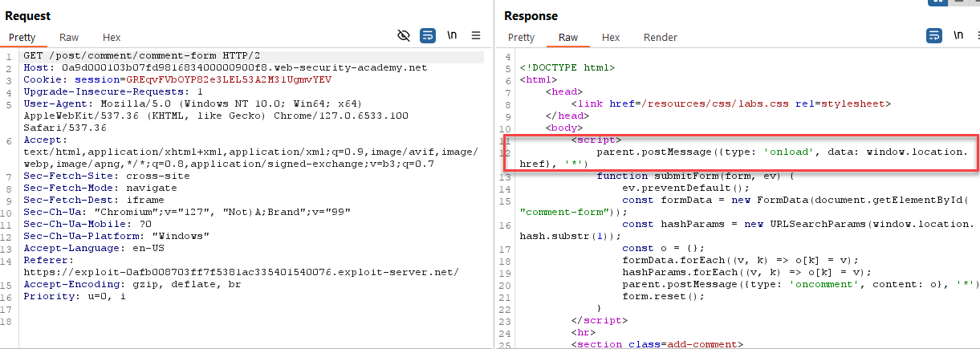Toggle word wrap in the Request editor
Viewport: 980px width, 349px height.
click(x=428, y=35)
